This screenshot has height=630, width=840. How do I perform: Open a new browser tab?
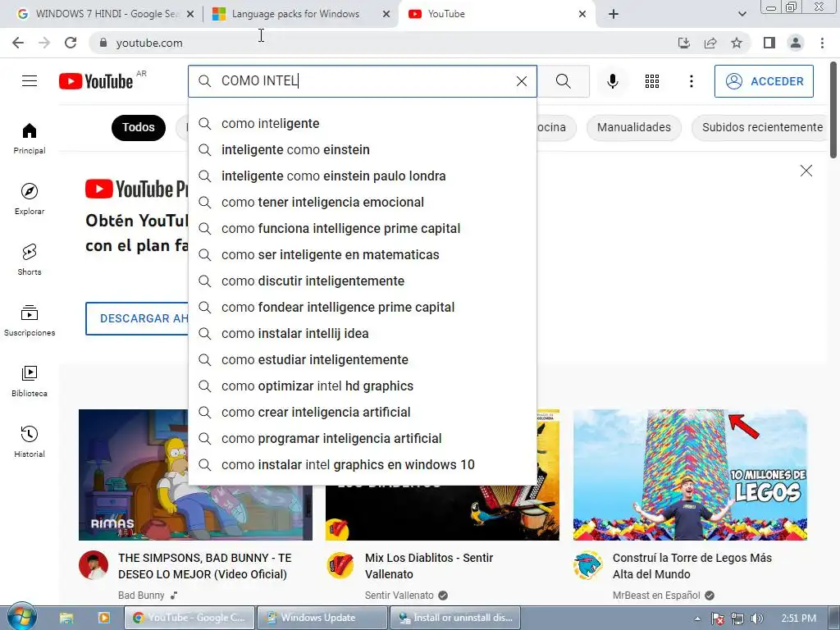(x=614, y=14)
